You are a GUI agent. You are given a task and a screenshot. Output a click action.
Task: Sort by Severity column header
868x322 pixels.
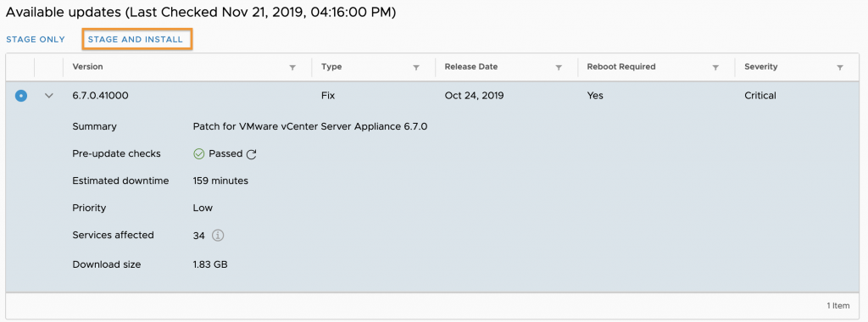tap(760, 67)
